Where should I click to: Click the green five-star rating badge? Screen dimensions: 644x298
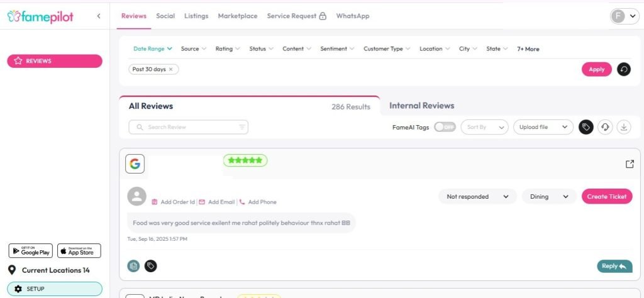tap(245, 160)
